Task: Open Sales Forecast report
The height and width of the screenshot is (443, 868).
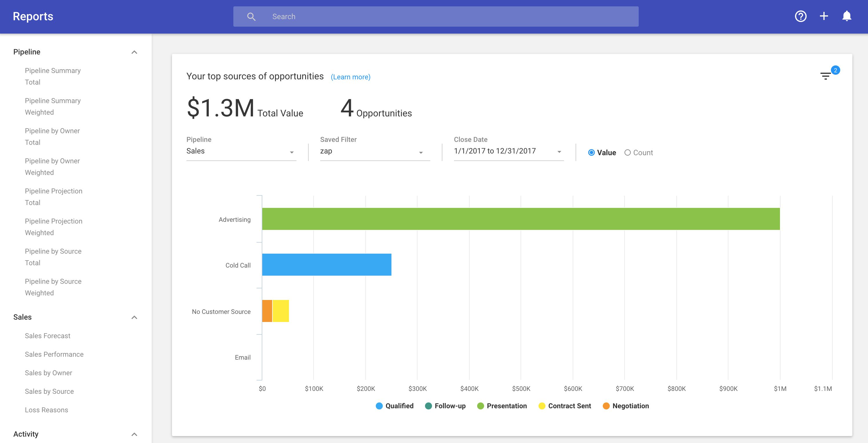Action: click(x=47, y=336)
